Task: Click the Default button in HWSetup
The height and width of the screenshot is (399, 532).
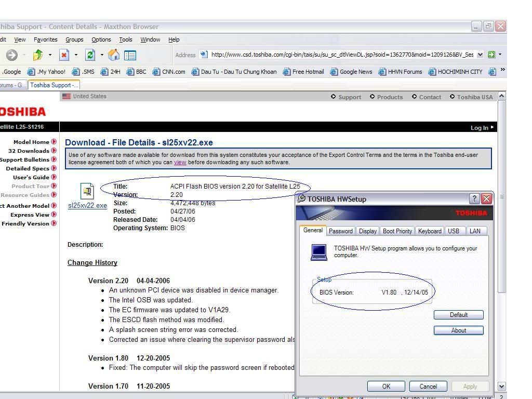Action: [x=459, y=315]
